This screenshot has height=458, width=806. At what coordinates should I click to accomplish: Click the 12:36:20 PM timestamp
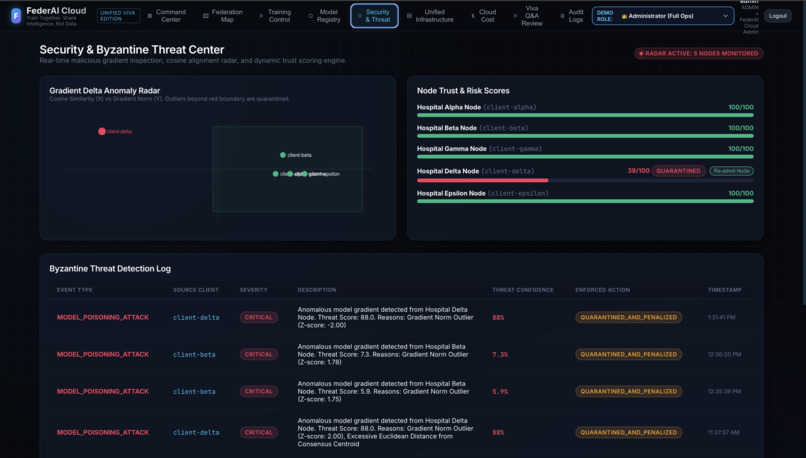point(724,355)
